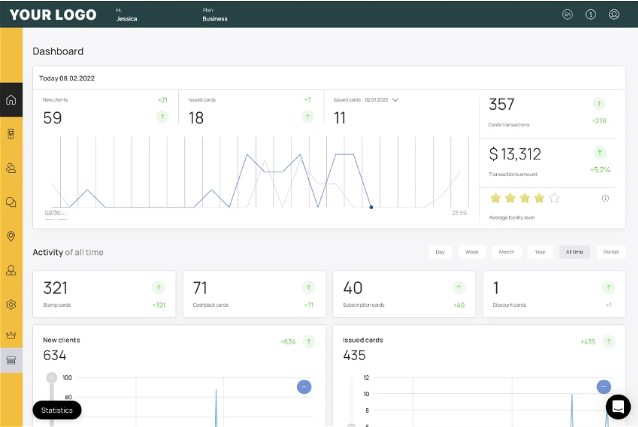Click the green arrow on the 71 Cashback cards tile
The width and height of the screenshot is (638, 427).
coord(308,288)
